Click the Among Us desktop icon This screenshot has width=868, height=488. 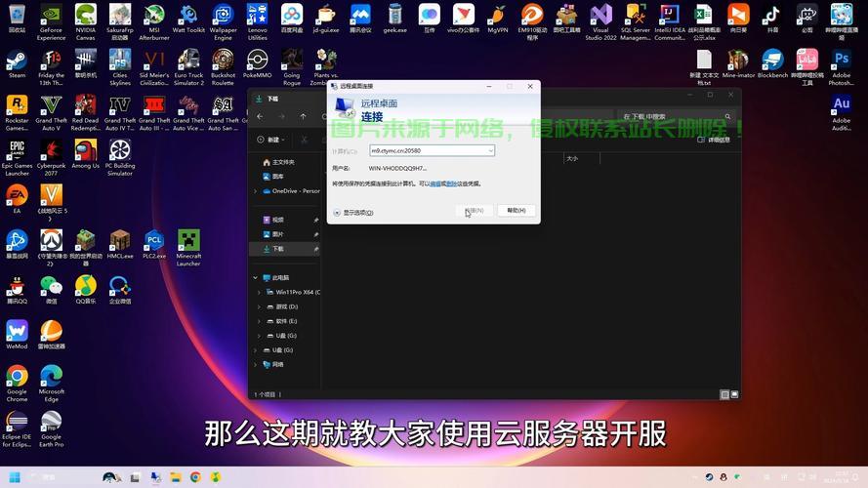pyautogui.click(x=85, y=150)
